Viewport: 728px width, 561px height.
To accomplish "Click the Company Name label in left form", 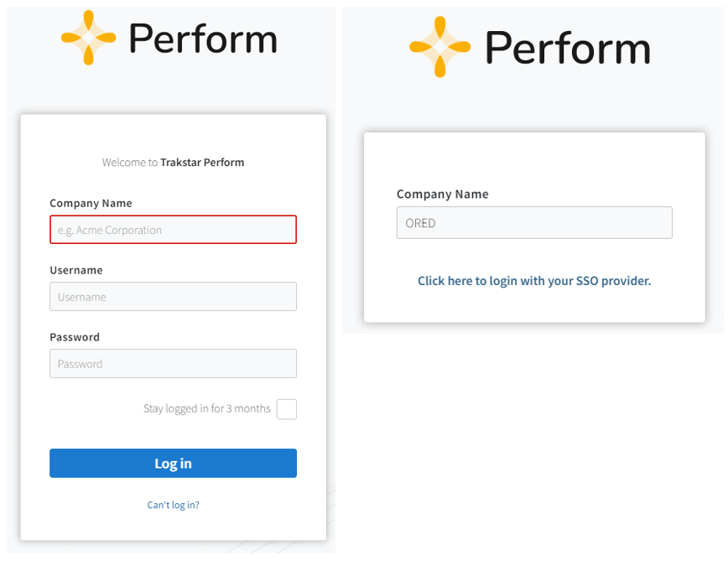I will [x=91, y=203].
